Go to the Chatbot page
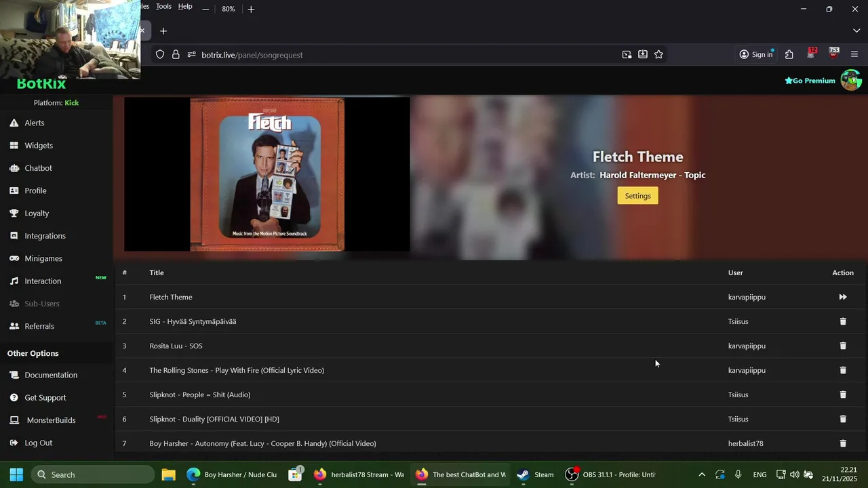 [x=38, y=168]
